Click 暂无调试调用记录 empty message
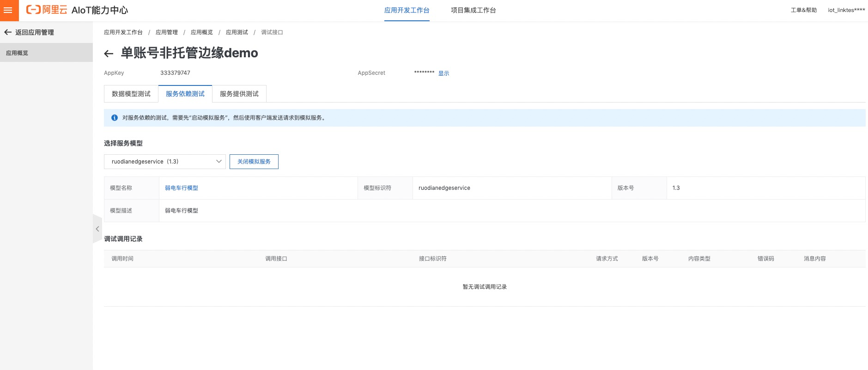The image size is (868, 370). 485,287
